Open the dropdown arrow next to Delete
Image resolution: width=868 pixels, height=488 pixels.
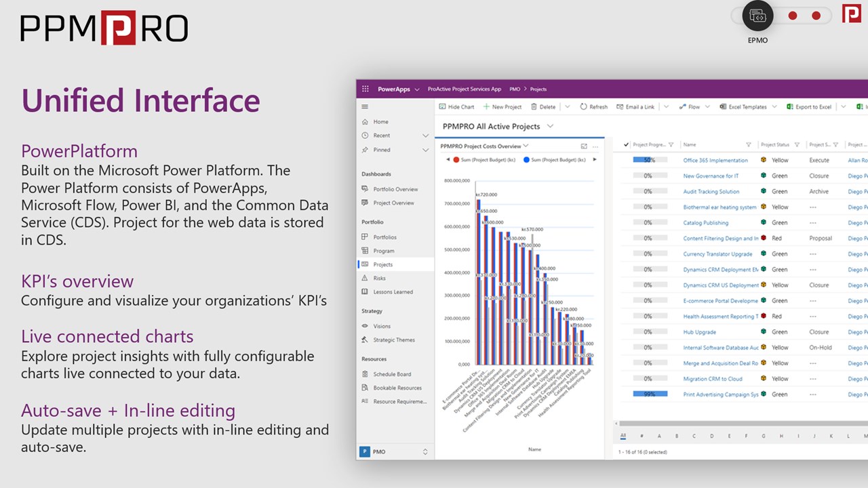pos(568,106)
